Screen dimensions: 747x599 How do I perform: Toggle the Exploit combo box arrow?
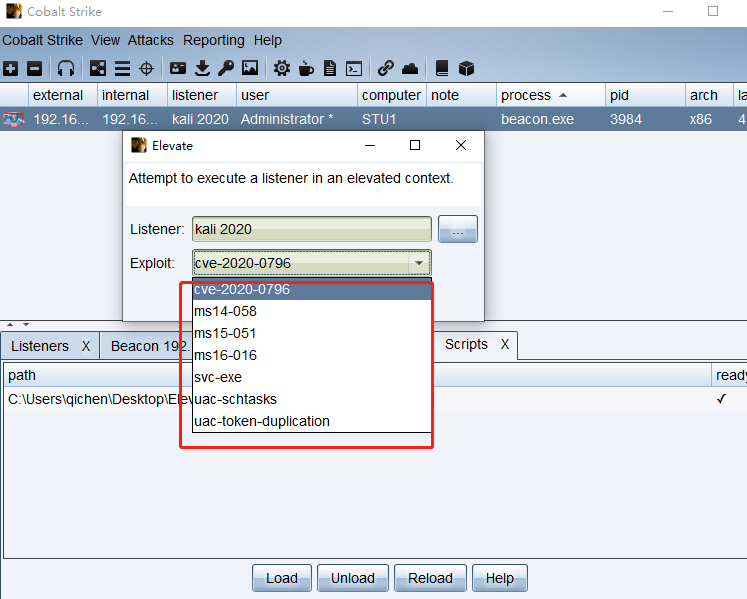[419, 263]
